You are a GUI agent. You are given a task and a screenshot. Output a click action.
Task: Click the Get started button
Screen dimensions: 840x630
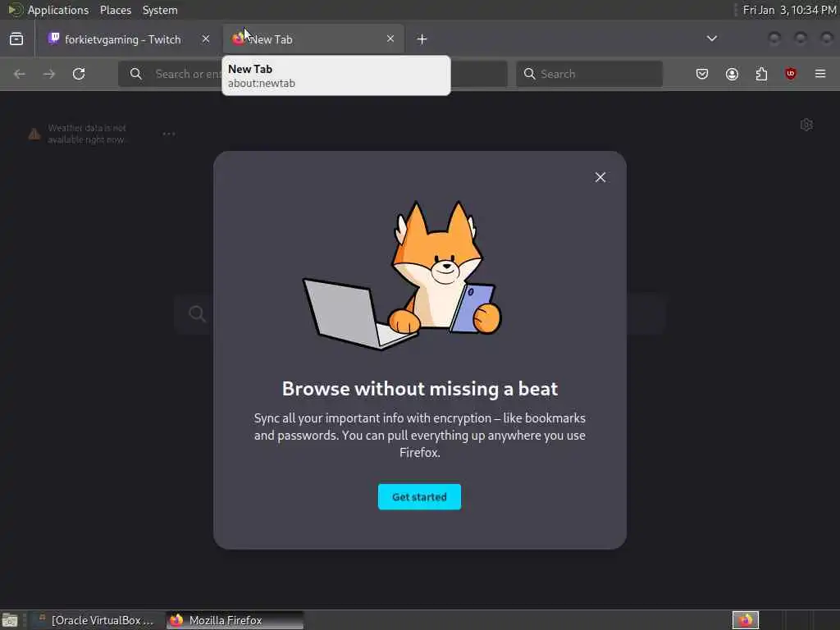[419, 497]
